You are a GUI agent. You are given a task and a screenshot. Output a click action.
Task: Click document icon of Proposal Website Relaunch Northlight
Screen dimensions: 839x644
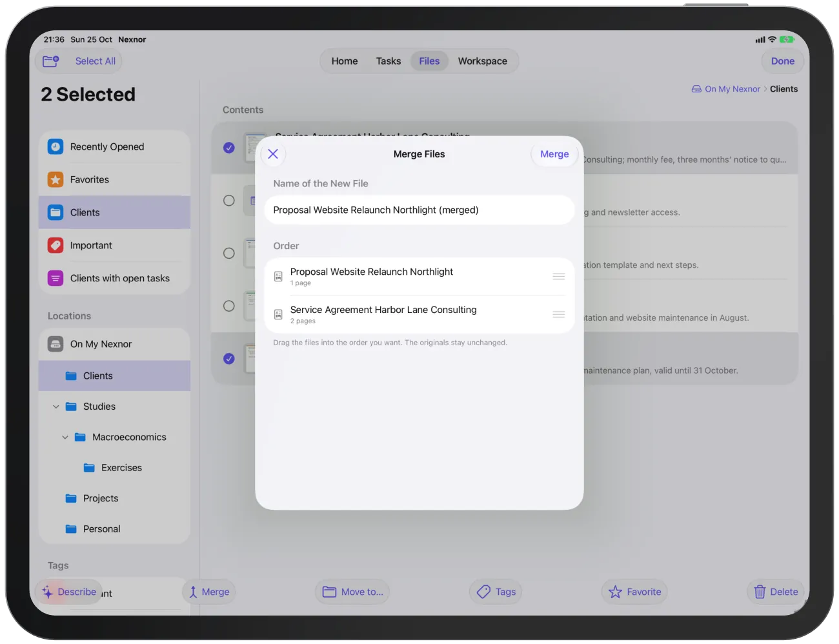[x=278, y=277]
